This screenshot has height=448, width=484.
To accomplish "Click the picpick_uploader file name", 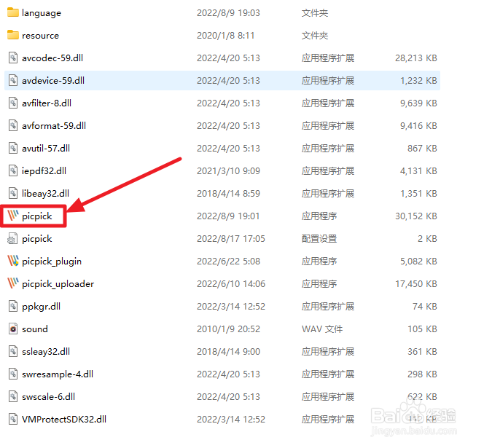I will coord(58,284).
